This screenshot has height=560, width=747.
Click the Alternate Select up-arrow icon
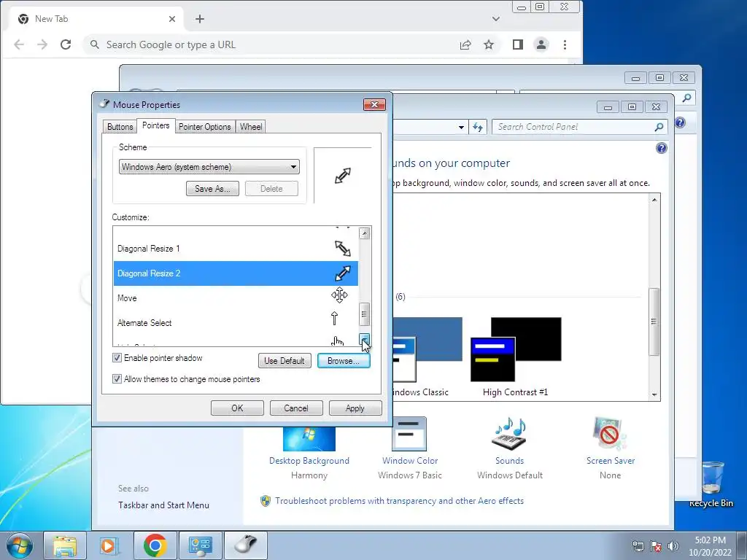tap(334, 319)
